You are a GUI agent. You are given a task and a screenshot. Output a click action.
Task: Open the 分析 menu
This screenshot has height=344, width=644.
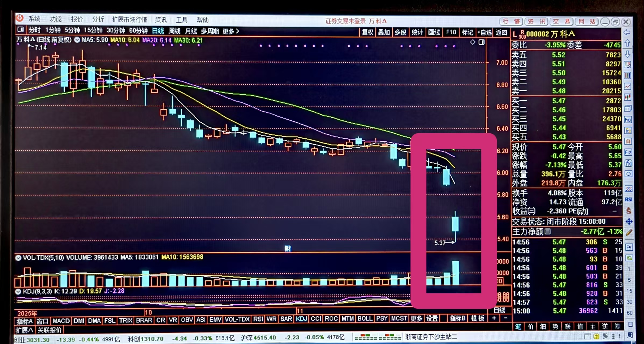[x=98, y=19]
